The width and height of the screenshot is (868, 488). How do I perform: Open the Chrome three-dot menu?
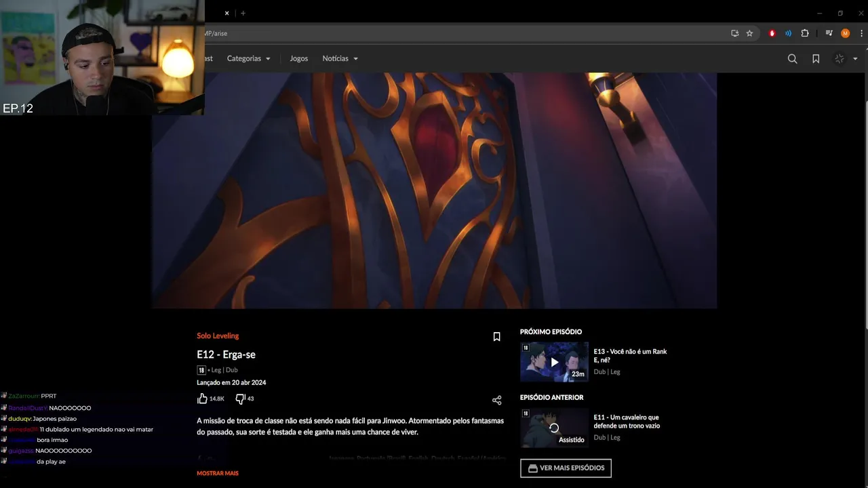click(860, 33)
